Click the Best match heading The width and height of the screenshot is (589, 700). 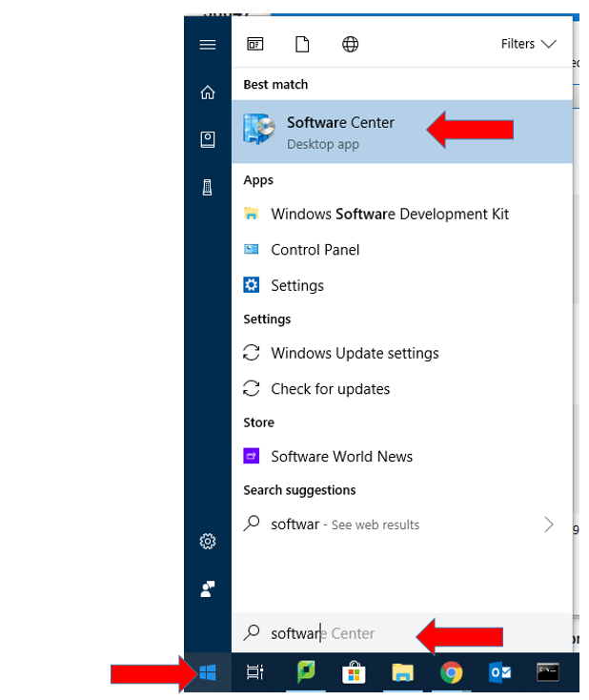point(275,84)
